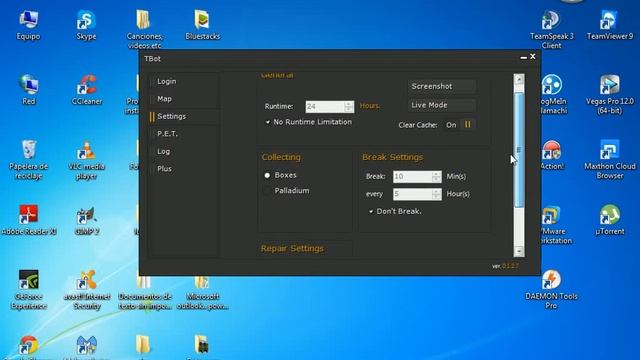Launch TeamSpeak 3 Client shortcut
The width and height of the screenshot is (640, 360).
(x=551, y=29)
